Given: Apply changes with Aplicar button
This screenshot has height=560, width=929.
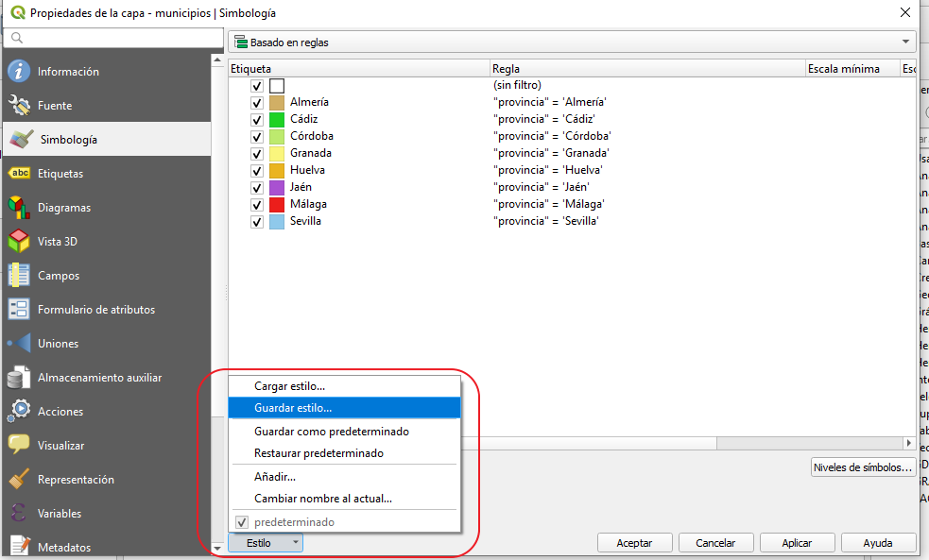Looking at the screenshot, I should coord(797,543).
